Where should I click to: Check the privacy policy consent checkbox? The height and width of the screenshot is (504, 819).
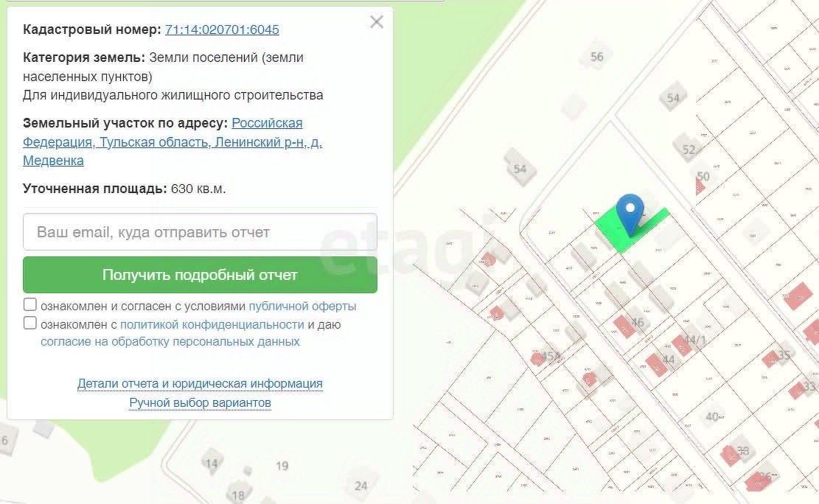30,323
